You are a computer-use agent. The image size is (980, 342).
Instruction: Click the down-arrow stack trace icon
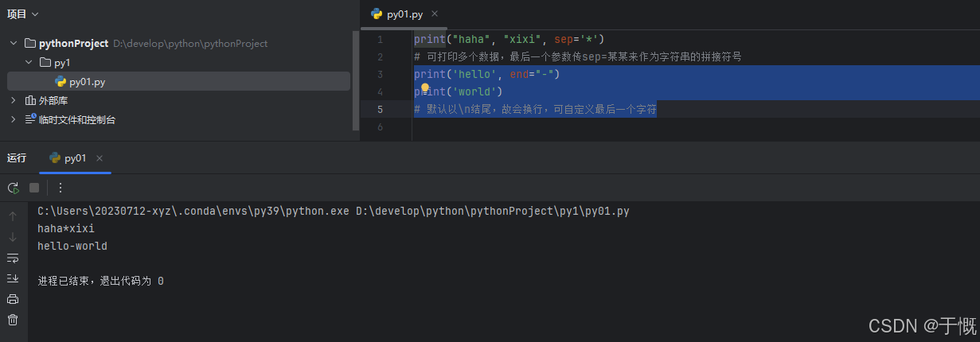click(13, 237)
